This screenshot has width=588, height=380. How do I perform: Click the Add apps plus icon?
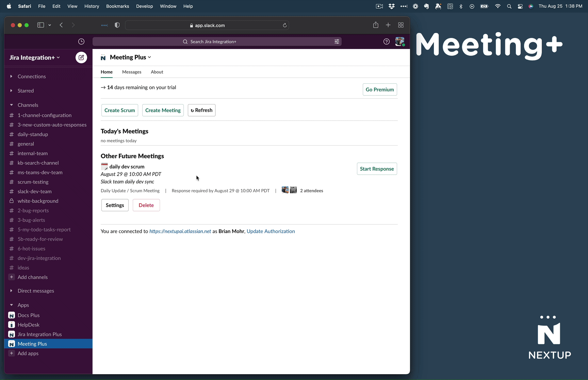[12, 353]
